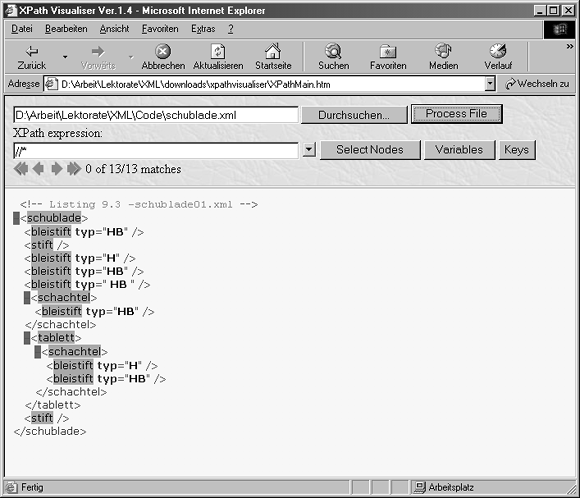This screenshot has width=580, height=498.
Task: Click the bleistift element with typ="H" under schublade
Action: tap(80, 258)
